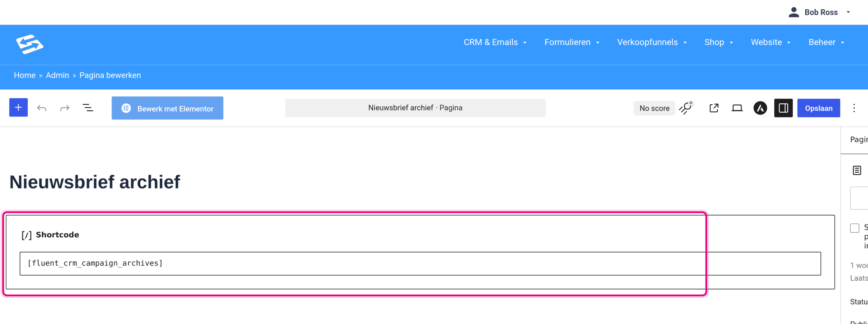The height and width of the screenshot is (324, 868).
Task: Undo the last change with the undo arrow
Action: pyautogui.click(x=42, y=108)
